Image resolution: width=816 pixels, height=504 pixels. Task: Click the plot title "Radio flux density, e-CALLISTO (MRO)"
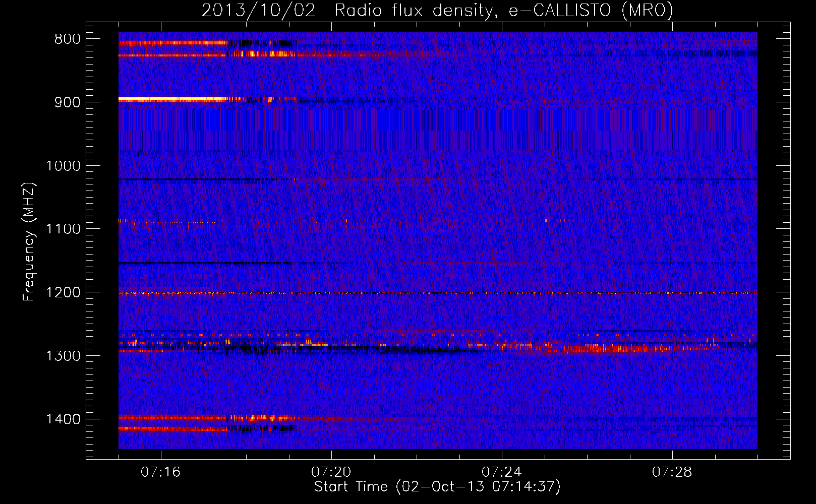[x=504, y=10]
